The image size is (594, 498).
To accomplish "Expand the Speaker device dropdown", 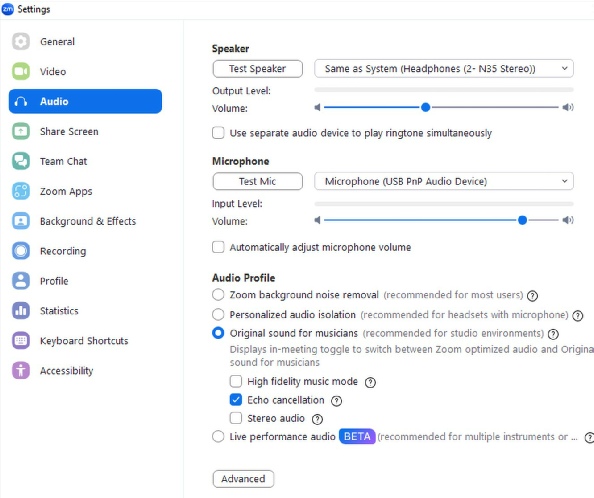I will click(444, 69).
